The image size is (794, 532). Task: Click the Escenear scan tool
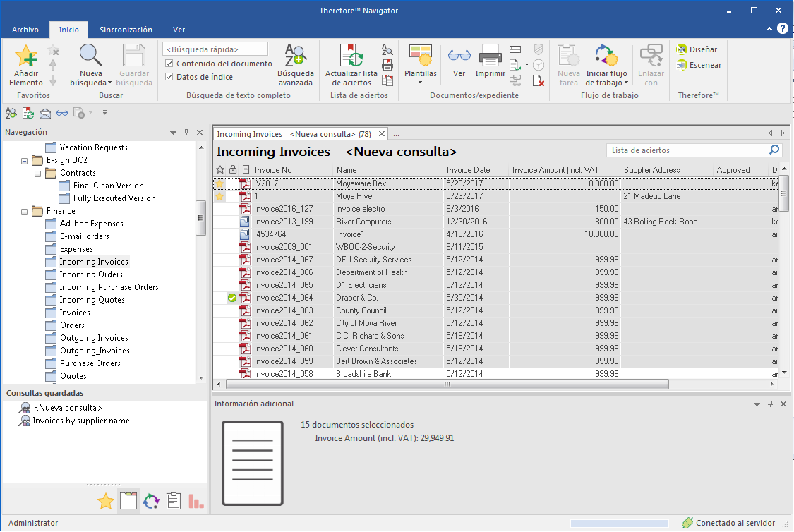click(699, 65)
